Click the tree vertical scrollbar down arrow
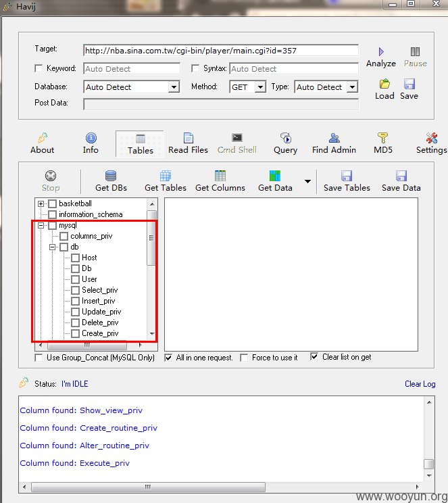This screenshot has height=503, width=448. 152,334
